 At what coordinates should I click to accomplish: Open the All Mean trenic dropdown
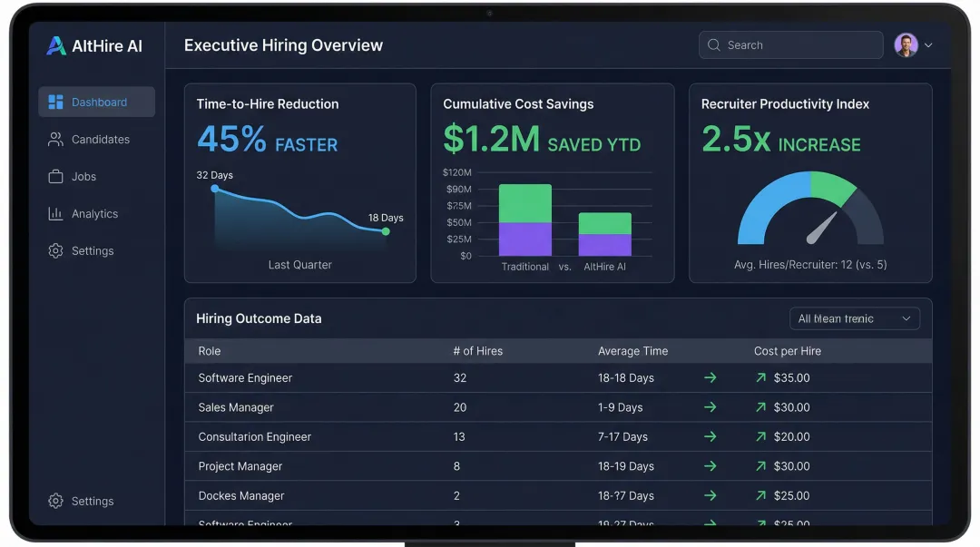tap(854, 318)
